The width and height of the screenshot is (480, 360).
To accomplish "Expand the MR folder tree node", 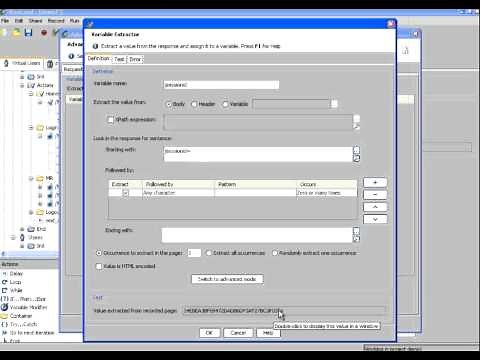I will tap(31, 179).
